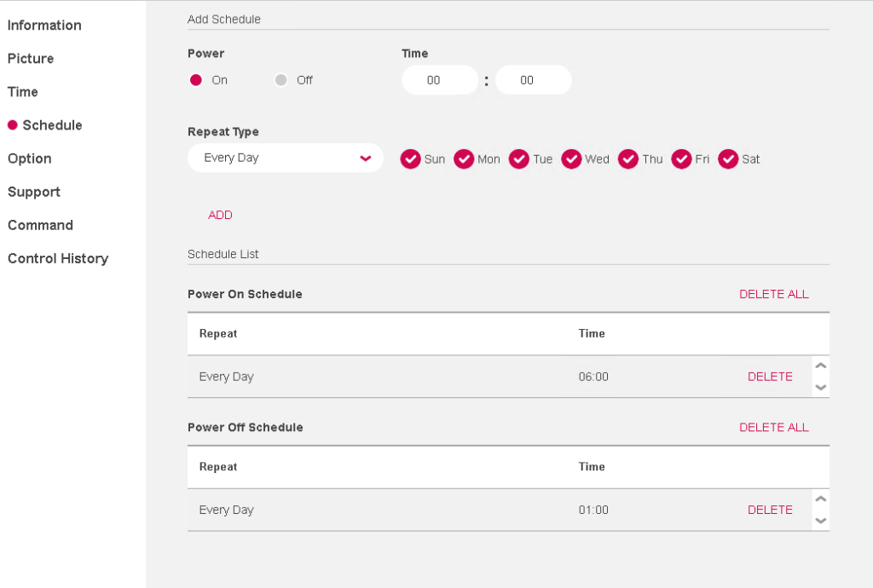Select the Power On radio button
The width and height of the screenshot is (873, 588).
196,79
